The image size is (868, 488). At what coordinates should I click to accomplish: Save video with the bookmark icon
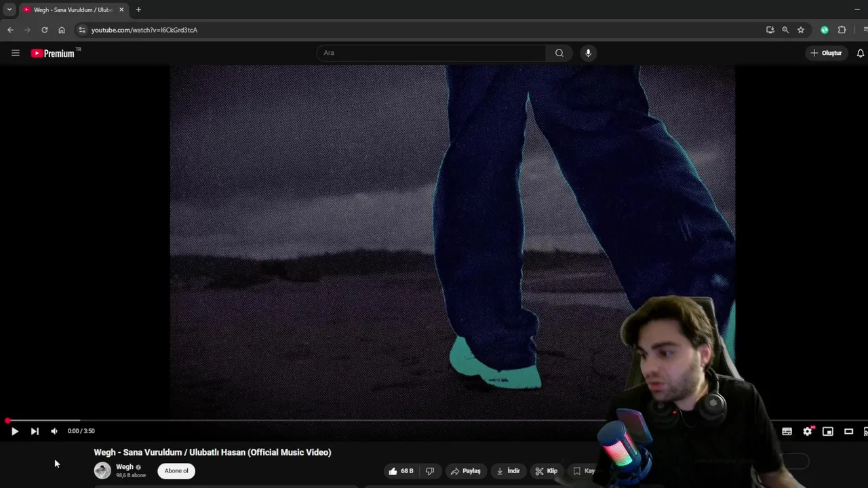577,471
